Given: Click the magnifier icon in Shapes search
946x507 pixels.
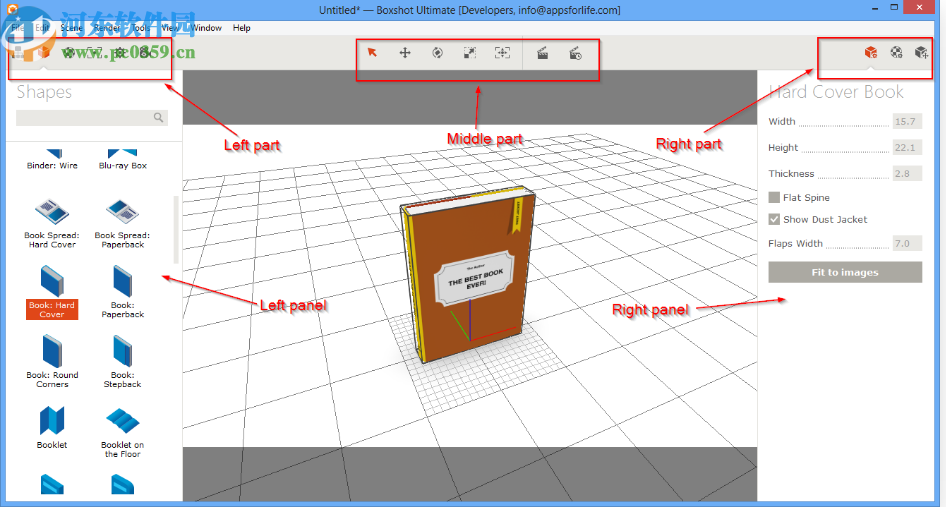Looking at the screenshot, I should [x=158, y=118].
